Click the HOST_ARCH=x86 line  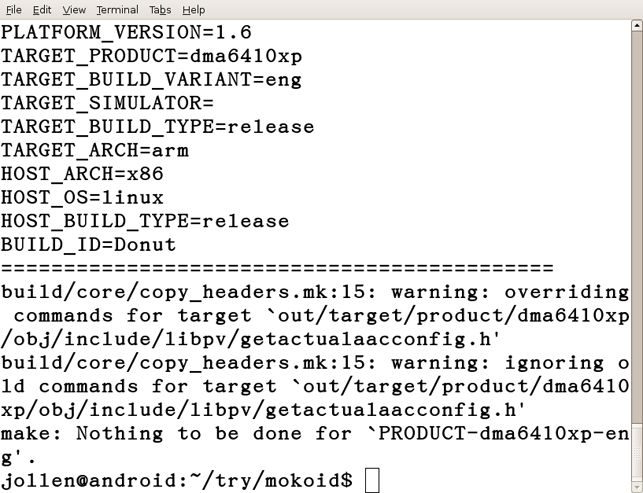(82, 174)
